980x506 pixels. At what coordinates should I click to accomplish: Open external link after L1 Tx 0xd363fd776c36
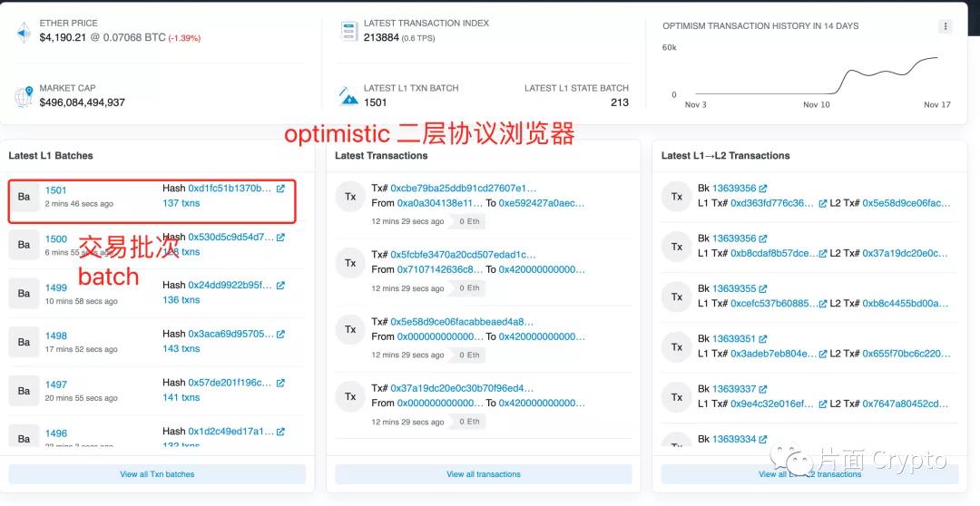pyautogui.click(x=822, y=203)
